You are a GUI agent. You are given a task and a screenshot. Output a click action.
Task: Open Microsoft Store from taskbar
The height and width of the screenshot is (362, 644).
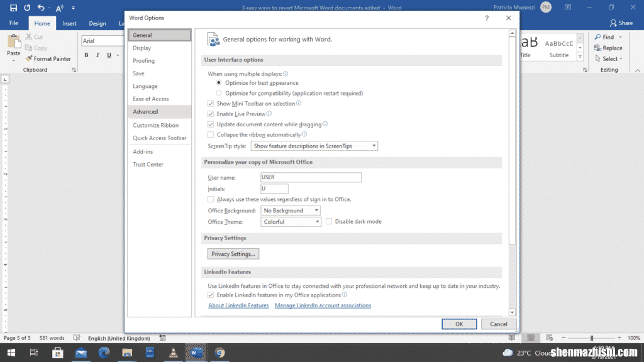click(x=57, y=353)
